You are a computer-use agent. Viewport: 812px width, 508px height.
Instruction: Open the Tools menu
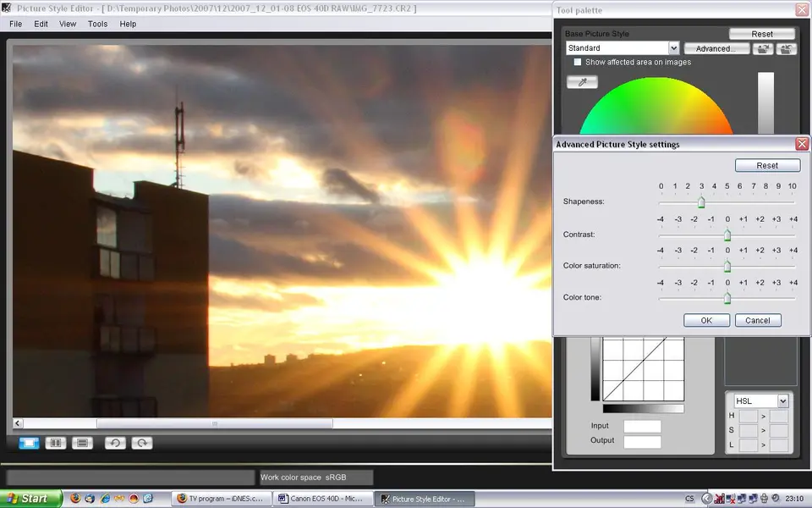(98, 24)
